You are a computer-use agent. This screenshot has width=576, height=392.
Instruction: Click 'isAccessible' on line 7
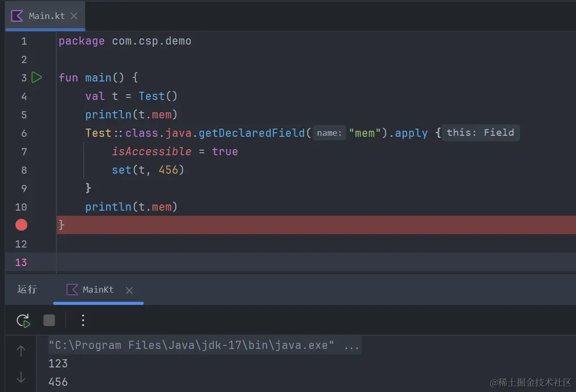(x=151, y=151)
